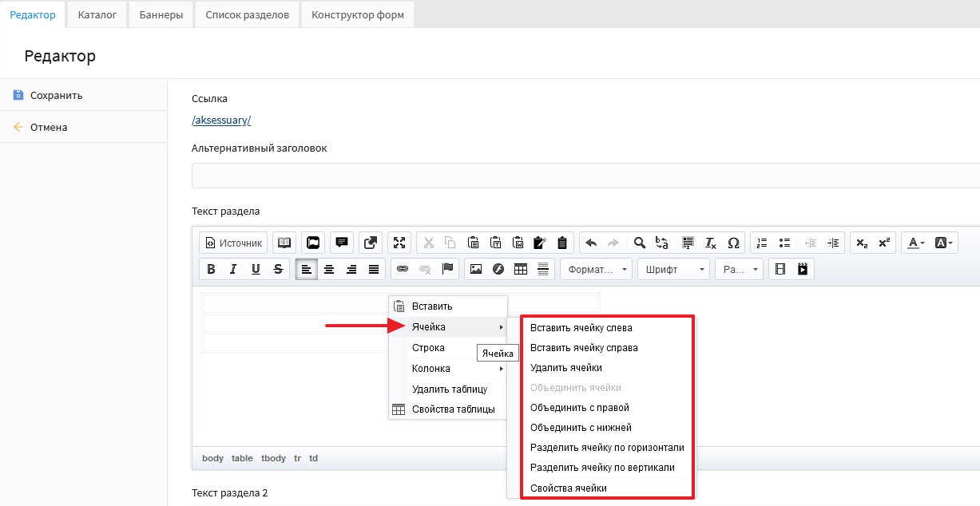Select 'Удалить таблицу' from the context menu
The height and width of the screenshot is (506, 980).
click(x=449, y=389)
